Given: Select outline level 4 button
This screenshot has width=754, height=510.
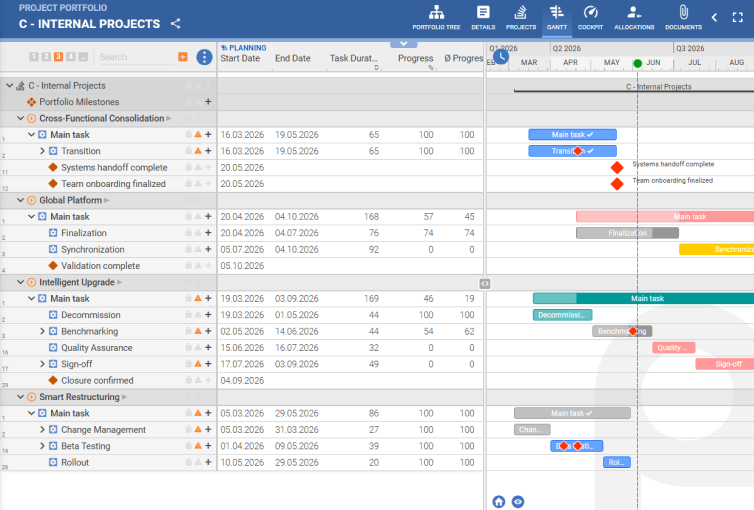Looking at the screenshot, I should 71,57.
